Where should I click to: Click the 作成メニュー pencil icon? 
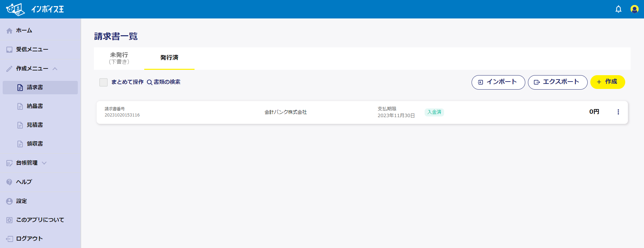tap(9, 69)
